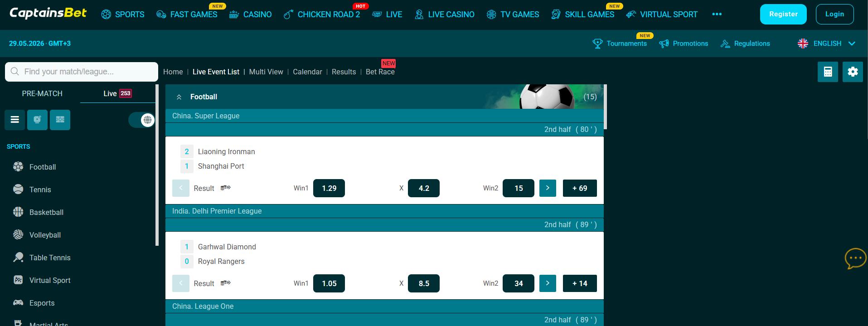Click the Promotions megaphone icon
Image resolution: width=868 pixels, height=326 pixels.
pyautogui.click(x=664, y=44)
